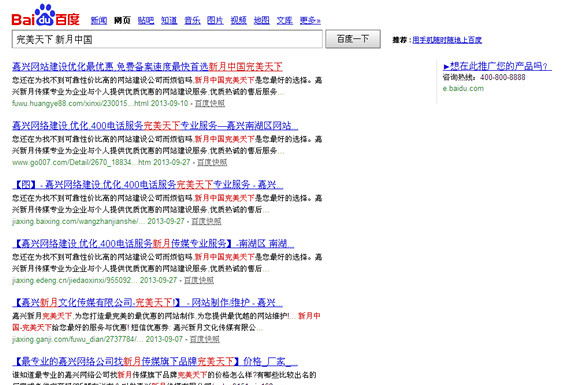The image size is (585, 385).
Task: Click the jiaxing.baixing.com/wangzhanjianshe URL
Action: [x=78, y=221]
